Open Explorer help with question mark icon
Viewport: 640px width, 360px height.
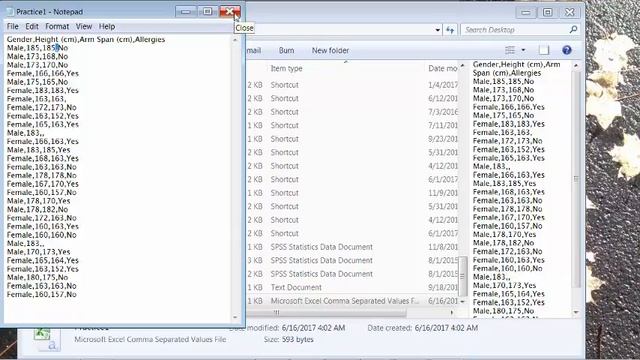567,50
